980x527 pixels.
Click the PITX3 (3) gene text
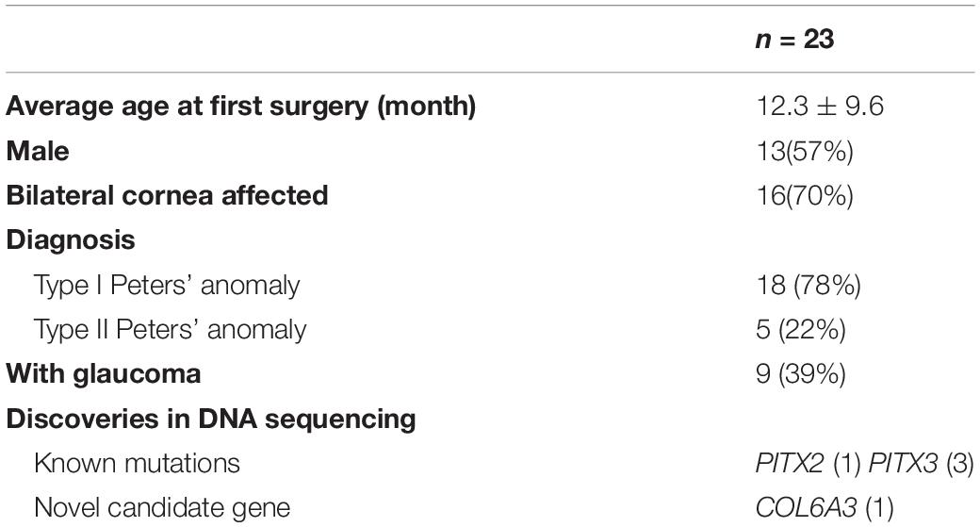coord(922,463)
